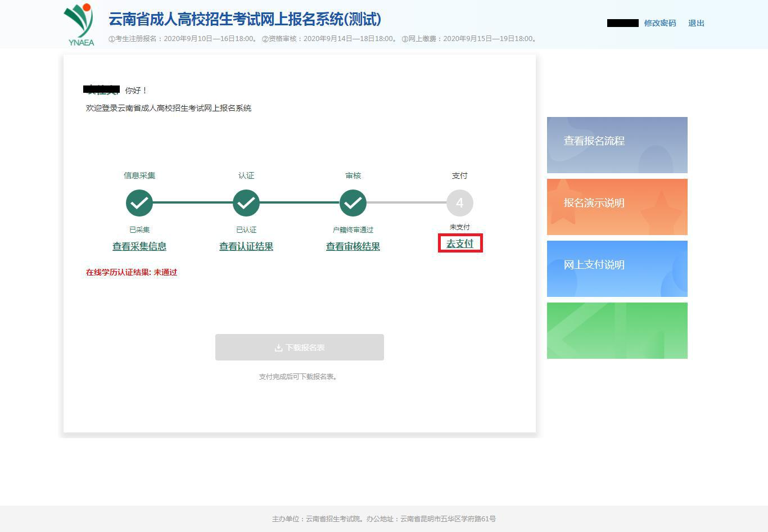The image size is (768, 532).
Task: Open 查看认证结果 link
Action: (x=246, y=246)
